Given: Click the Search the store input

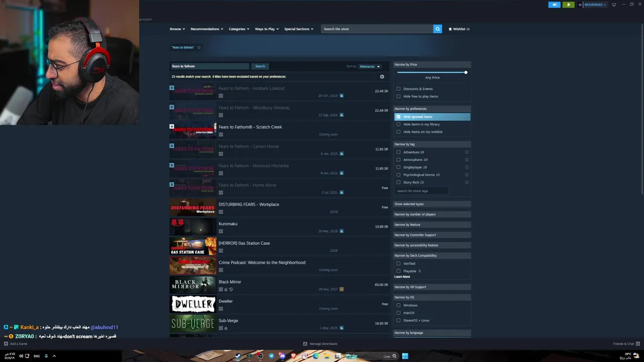Looking at the screenshot, I should coord(377,29).
